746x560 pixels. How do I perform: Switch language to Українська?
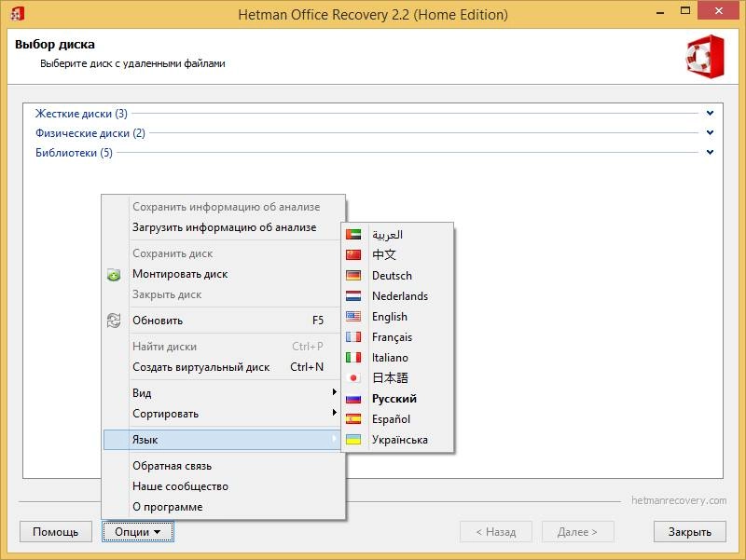397,439
